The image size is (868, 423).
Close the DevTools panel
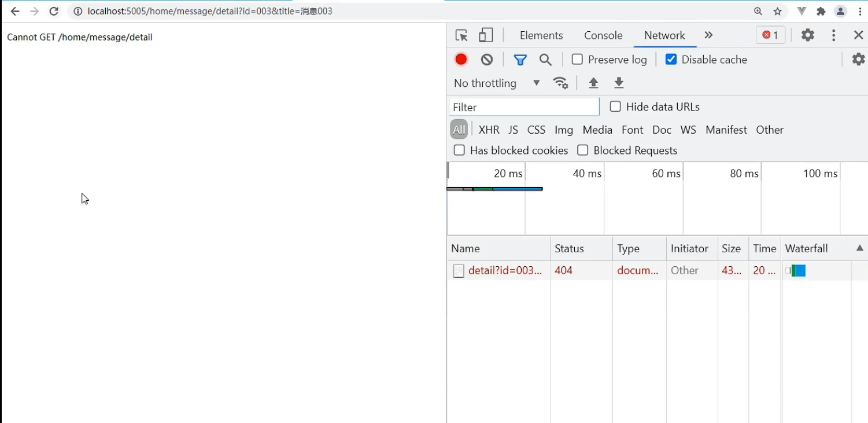[859, 35]
